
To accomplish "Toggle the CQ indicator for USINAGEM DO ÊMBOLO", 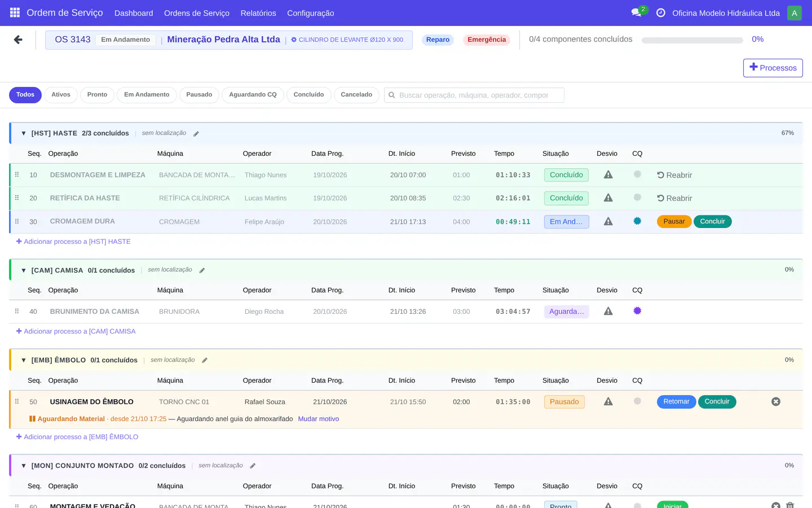I will point(637,401).
